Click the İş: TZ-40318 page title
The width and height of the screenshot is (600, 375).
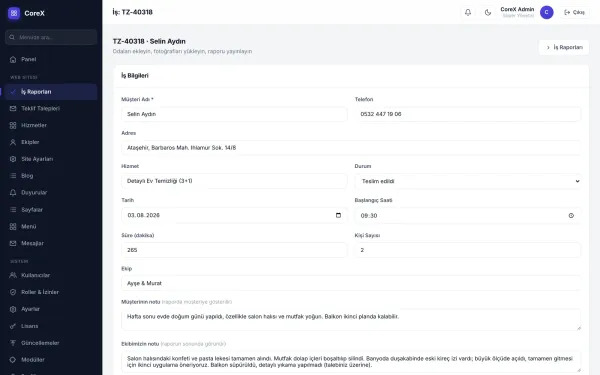[132, 12]
